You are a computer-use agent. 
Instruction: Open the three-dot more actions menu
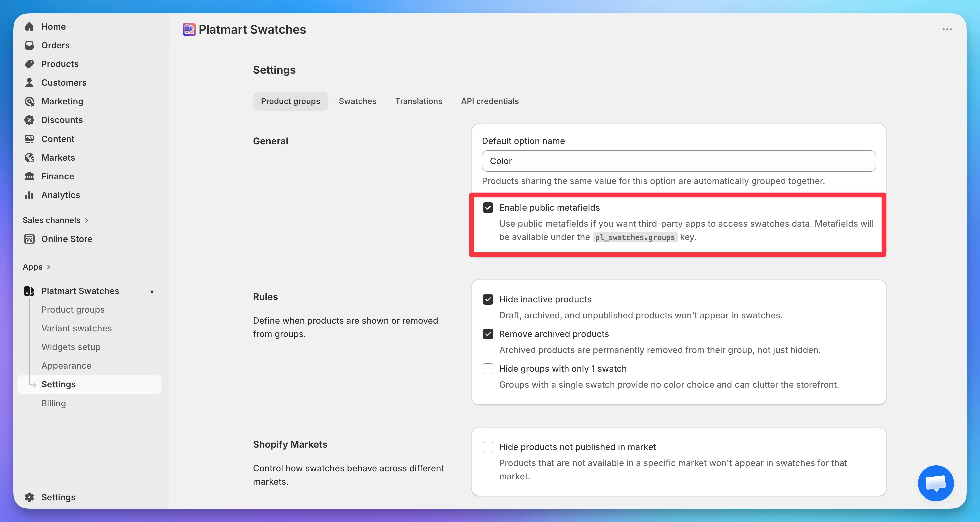pyautogui.click(x=947, y=29)
